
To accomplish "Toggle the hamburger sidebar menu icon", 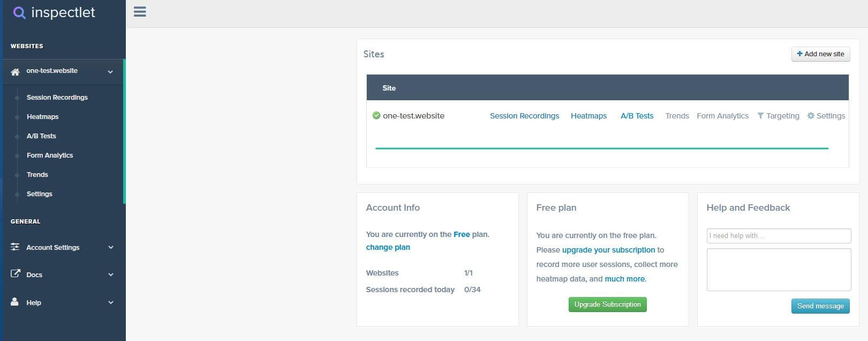I will 140,12.
